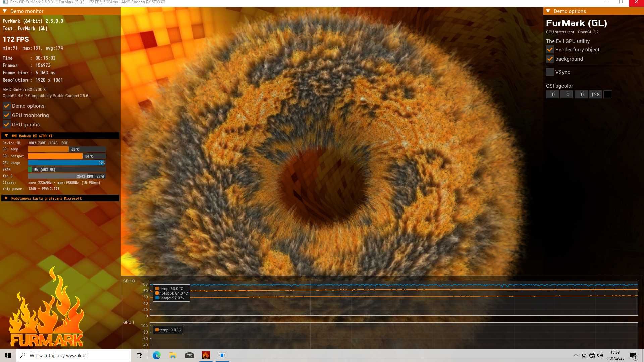Click the FurMark flame taskbar icon
644x362 pixels.
(x=206, y=355)
